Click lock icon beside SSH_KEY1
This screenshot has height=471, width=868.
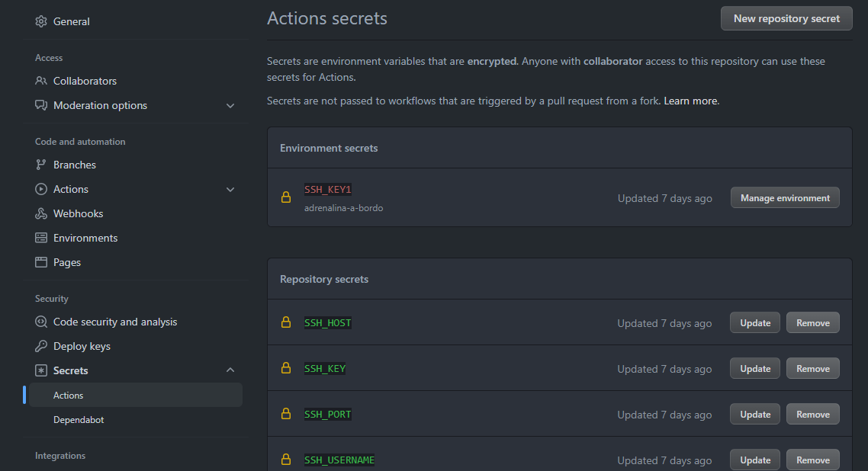pyautogui.click(x=285, y=197)
